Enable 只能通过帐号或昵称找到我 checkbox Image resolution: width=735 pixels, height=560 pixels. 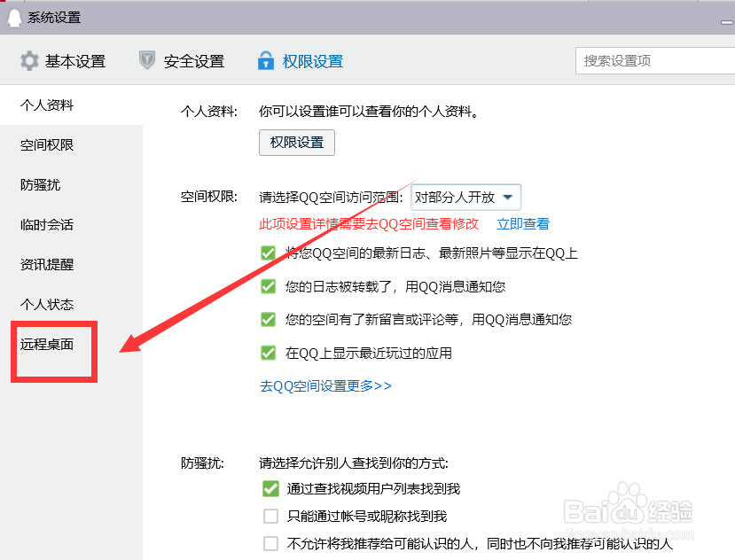coord(270,516)
